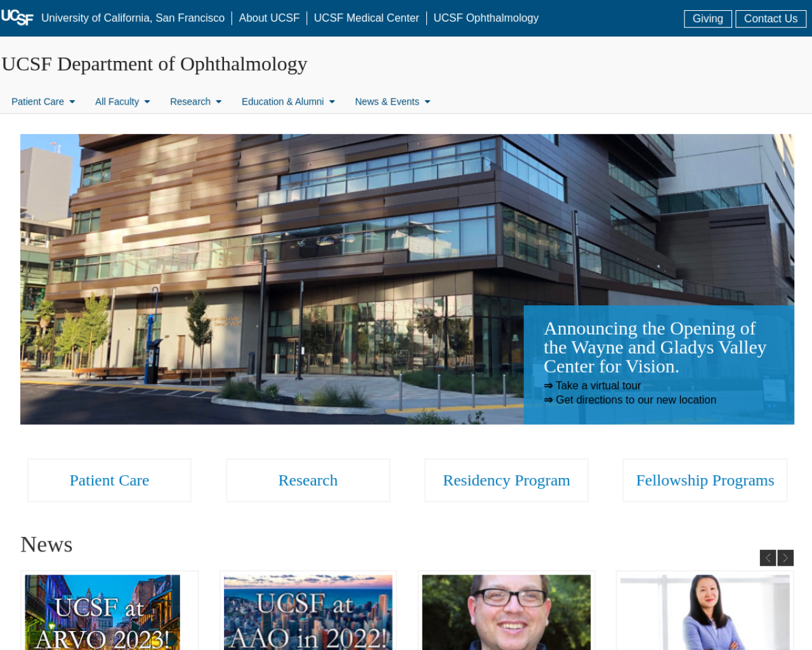This screenshot has width=812, height=650.
Task: Open UCSF at AAO in 2022 thumbnail
Action: [308, 613]
